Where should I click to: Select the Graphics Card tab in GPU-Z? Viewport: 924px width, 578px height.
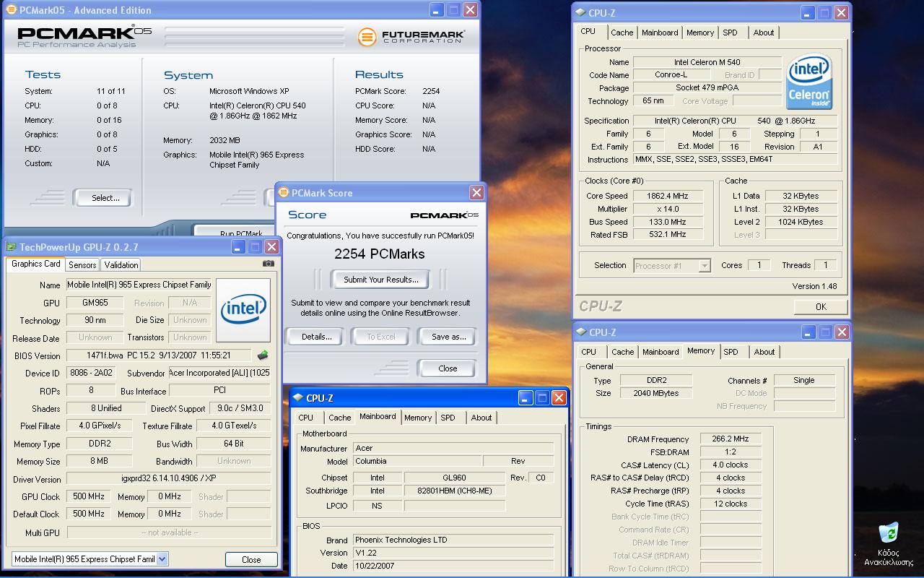[x=36, y=264]
